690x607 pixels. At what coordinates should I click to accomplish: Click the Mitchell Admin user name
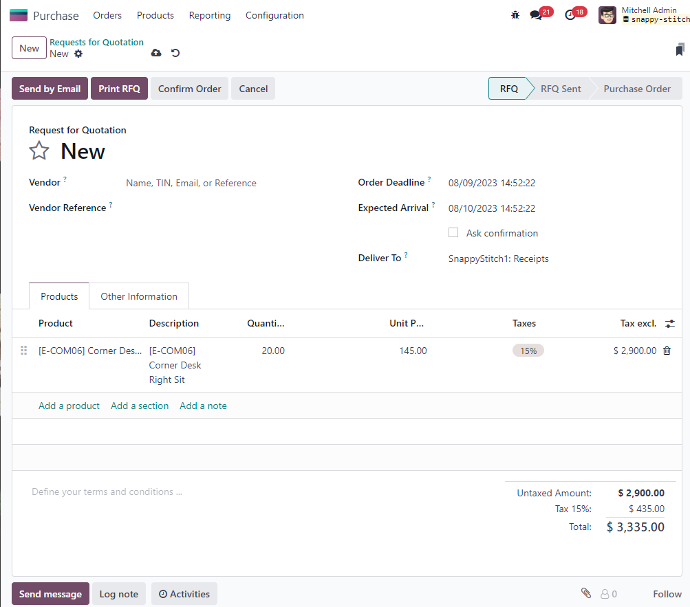coord(649,10)
